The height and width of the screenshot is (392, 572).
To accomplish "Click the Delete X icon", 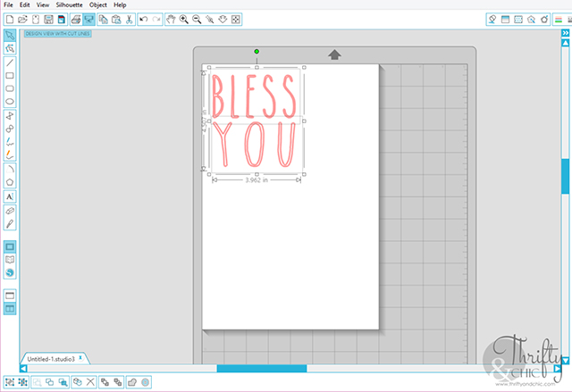I will click(x=90, y=382).
